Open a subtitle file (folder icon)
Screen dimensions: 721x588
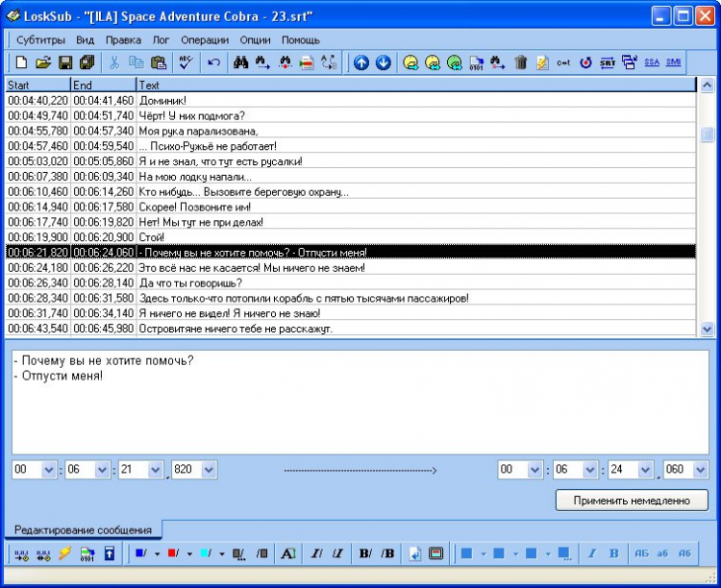coord(43,62)
